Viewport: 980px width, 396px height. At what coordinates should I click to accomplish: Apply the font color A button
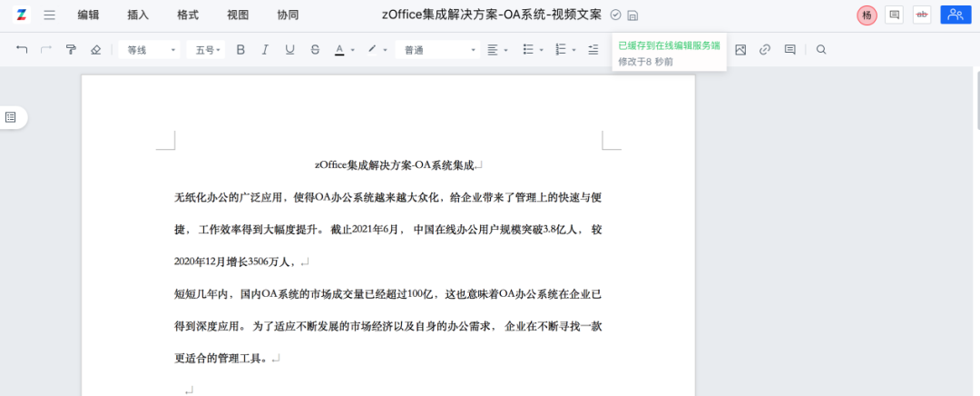(x=339, y=49)
